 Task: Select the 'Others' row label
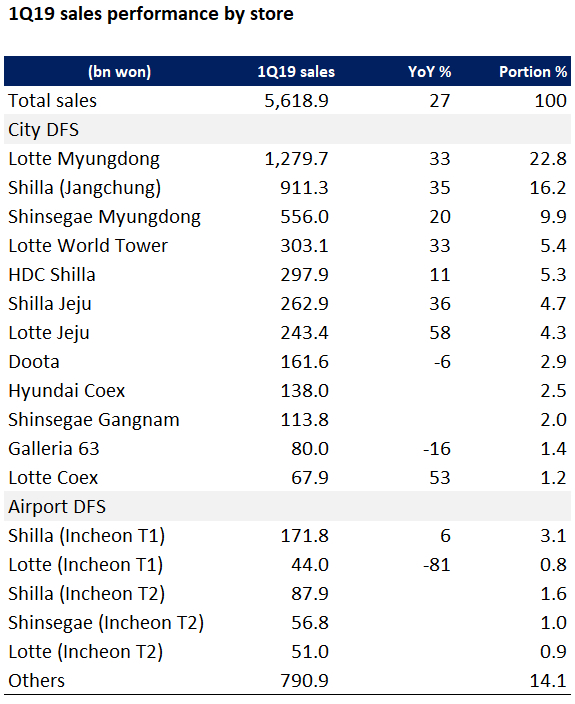[36, 681]
